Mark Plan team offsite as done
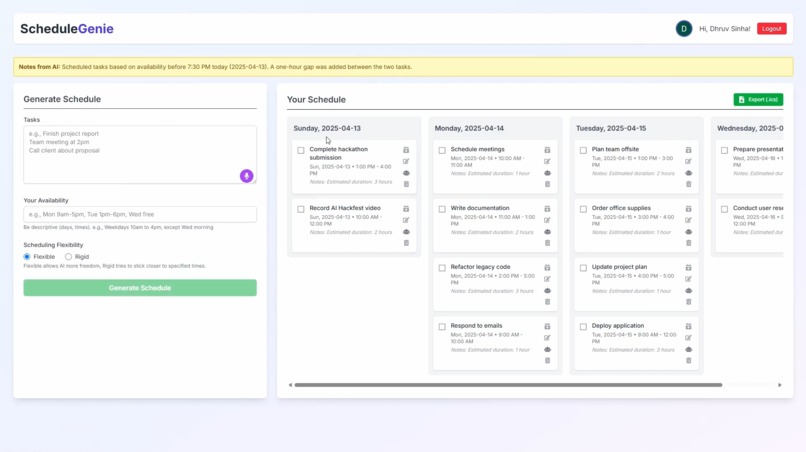 tap(583, 151)
